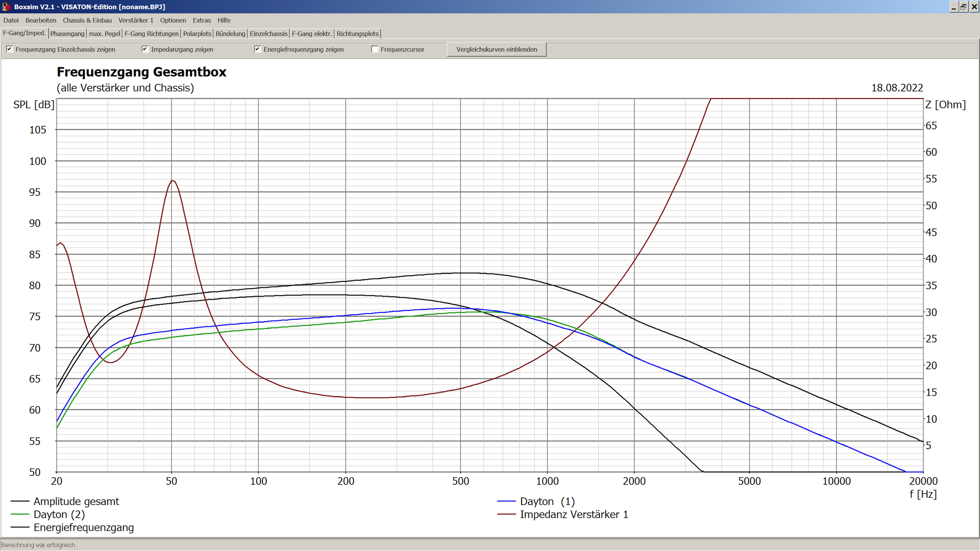
Task: Open the Verstärker 1 menu
Action: point(136,20)
